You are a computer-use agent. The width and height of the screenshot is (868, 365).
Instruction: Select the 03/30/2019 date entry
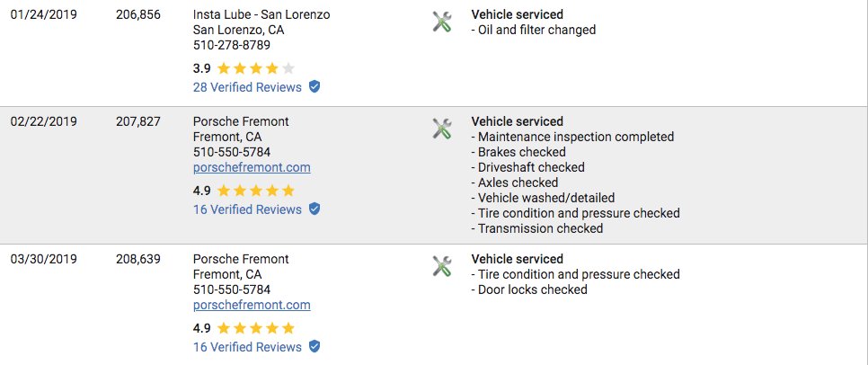pos(44,259)
